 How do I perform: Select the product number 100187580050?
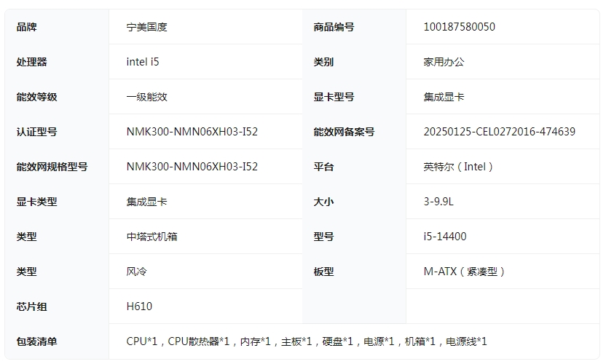coord(459,27)
